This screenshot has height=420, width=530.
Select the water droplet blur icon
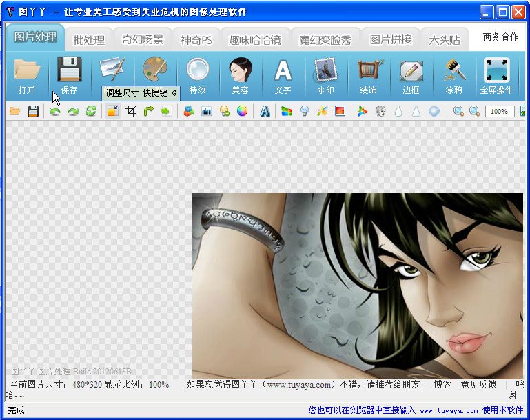point(398,111)
